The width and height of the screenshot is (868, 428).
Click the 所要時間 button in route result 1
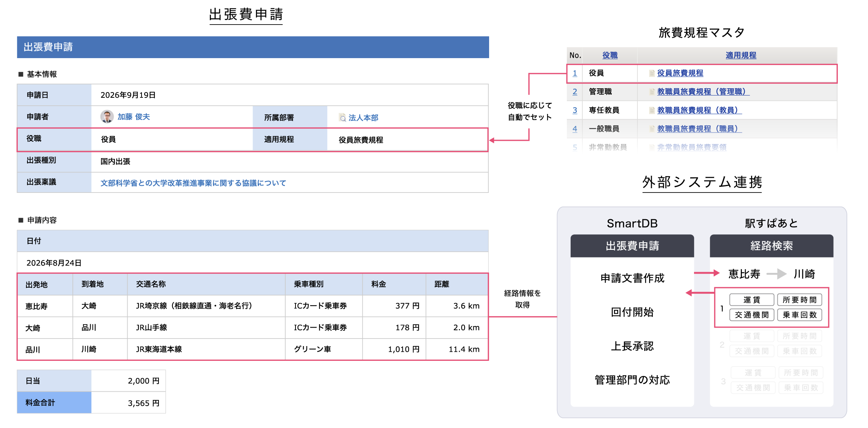799,300
